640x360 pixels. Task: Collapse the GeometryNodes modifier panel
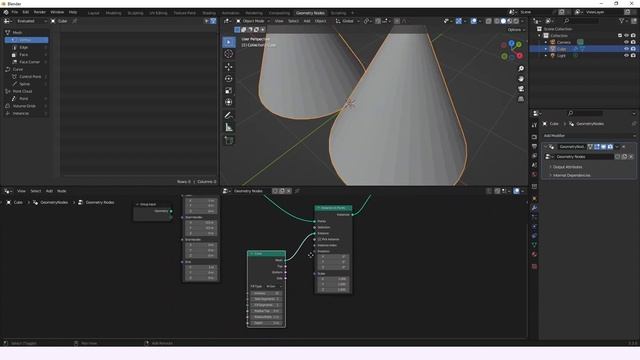(x=546, y=147)
